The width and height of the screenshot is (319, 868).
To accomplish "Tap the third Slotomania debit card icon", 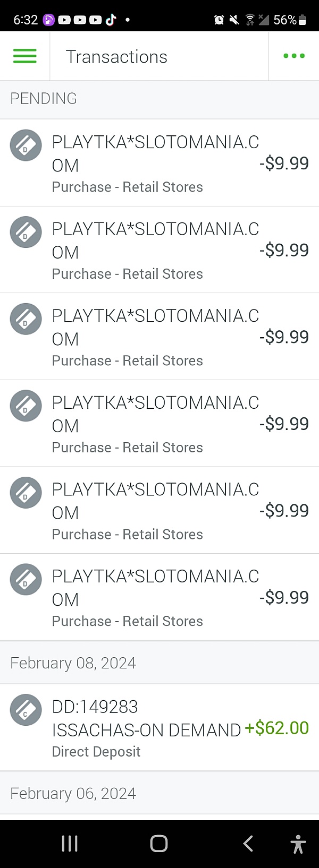I will (26, 319).
